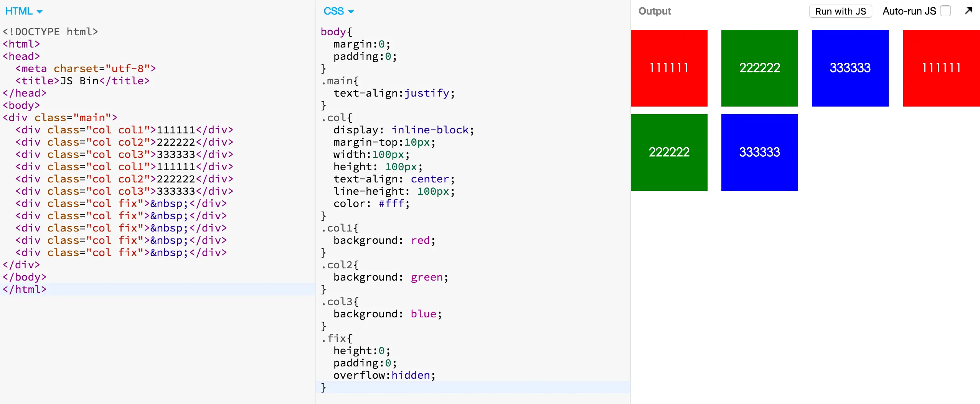
Task: Click the display: inline-block CSS line
Action: [404, 130]
